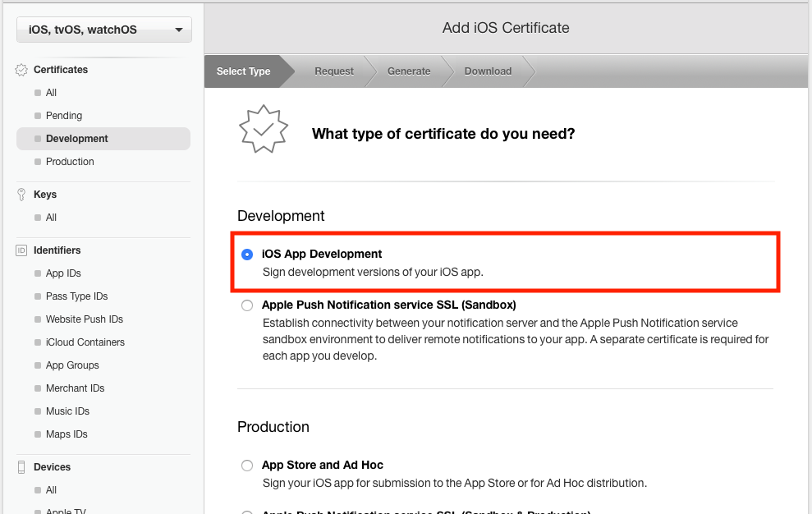Click 'What type of certificate do you need?' heading

pyautogui.click(x=443, y=134)
